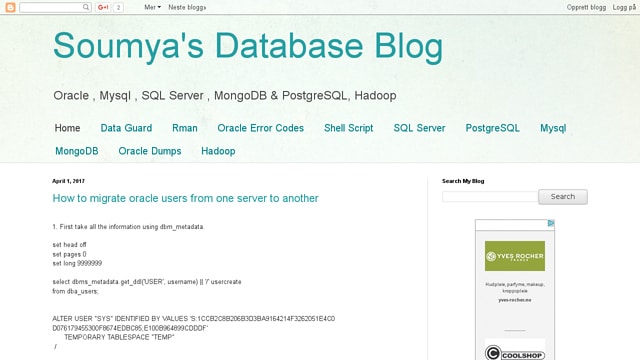The image size is (640, 360).
Task: Click the AdChoices icon on the ad
Action: (x=551, y=223)
